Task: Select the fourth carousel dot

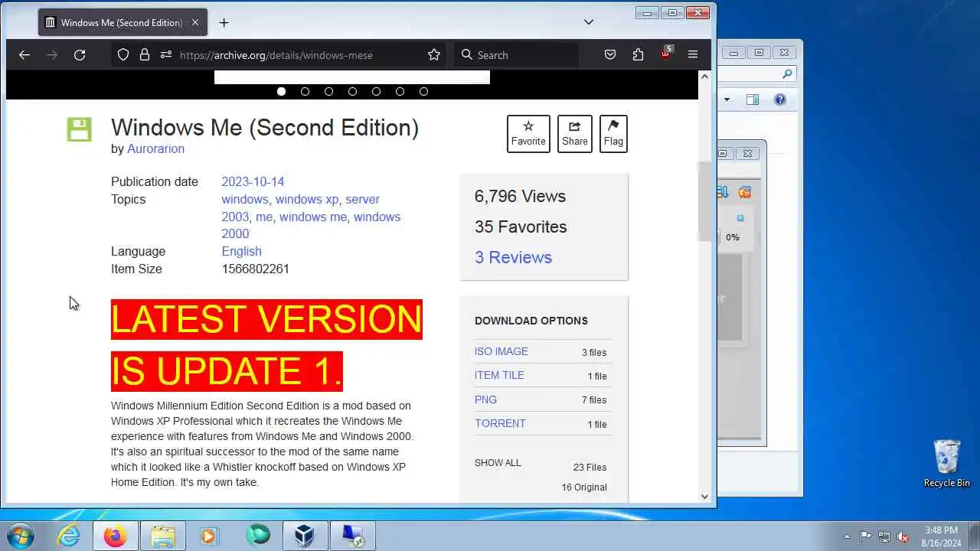Action: tap(352, 91)
